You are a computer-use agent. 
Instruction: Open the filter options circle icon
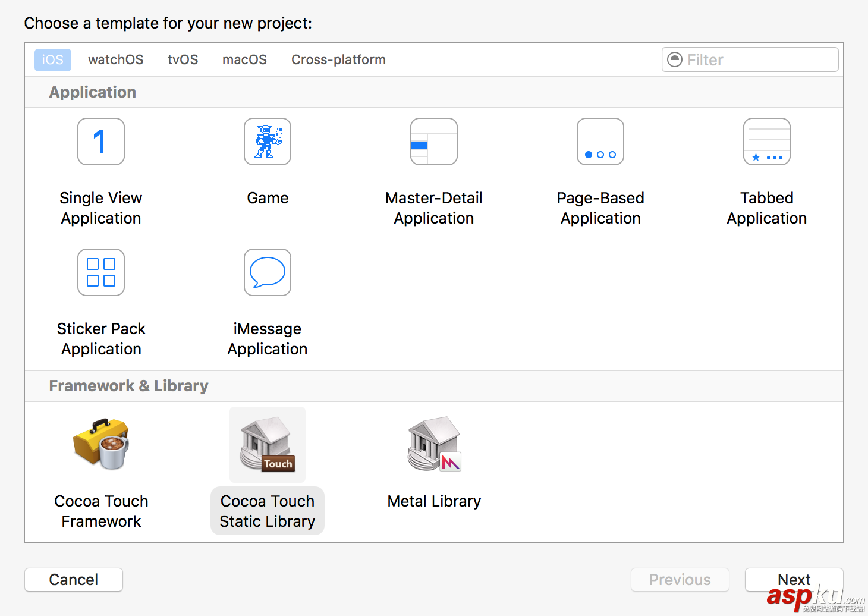click(675, 59)
